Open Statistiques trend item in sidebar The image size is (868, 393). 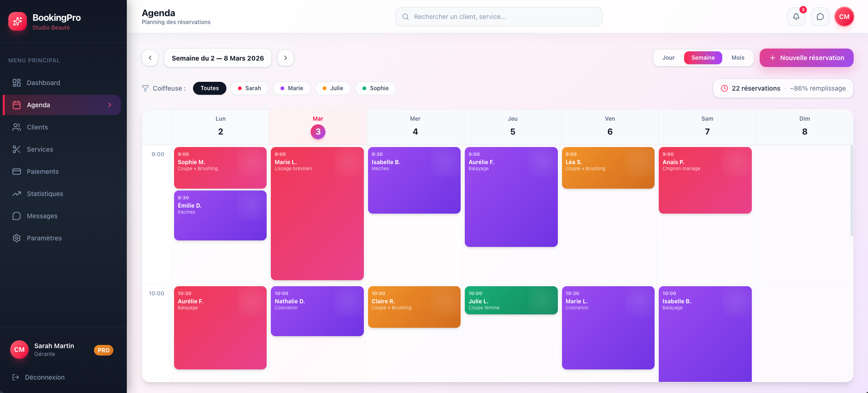pyautogui.click(x=17, y=194)
